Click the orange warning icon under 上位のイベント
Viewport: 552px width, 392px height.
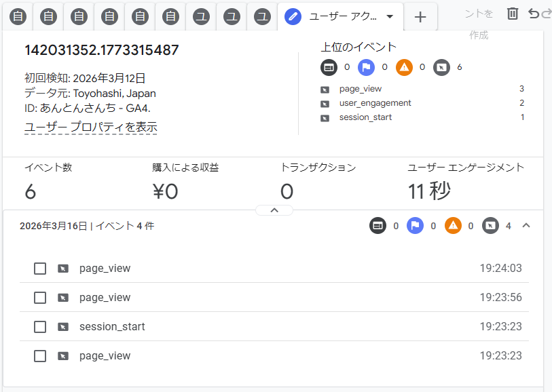tap(404, 67)
